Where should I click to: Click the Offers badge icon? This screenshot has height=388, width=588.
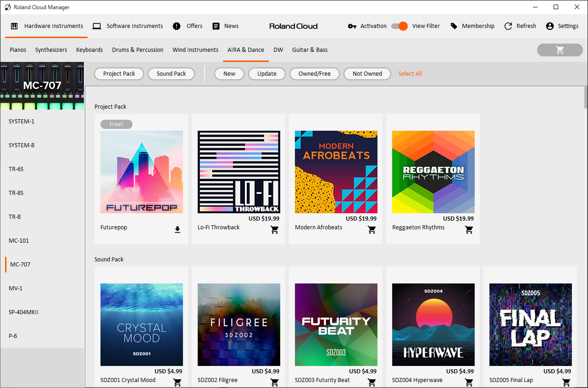pyautogui.click(x=177, y=26)
